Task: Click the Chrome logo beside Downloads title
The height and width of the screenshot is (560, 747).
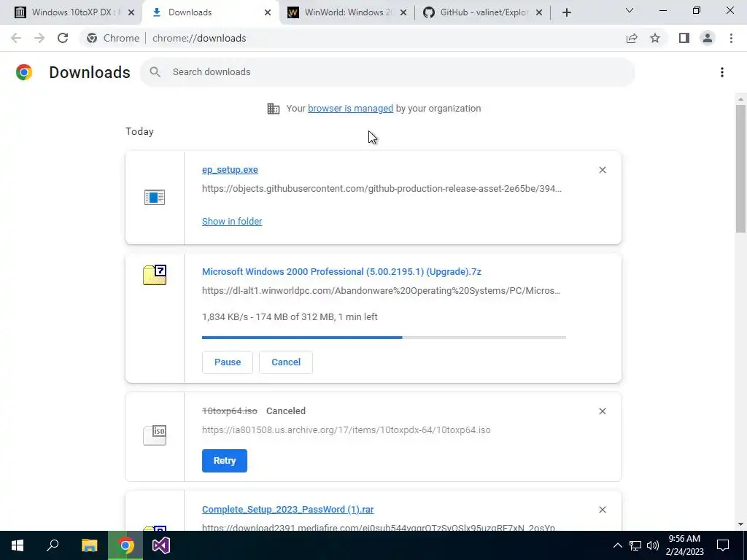Action: (x=24, y=72)
